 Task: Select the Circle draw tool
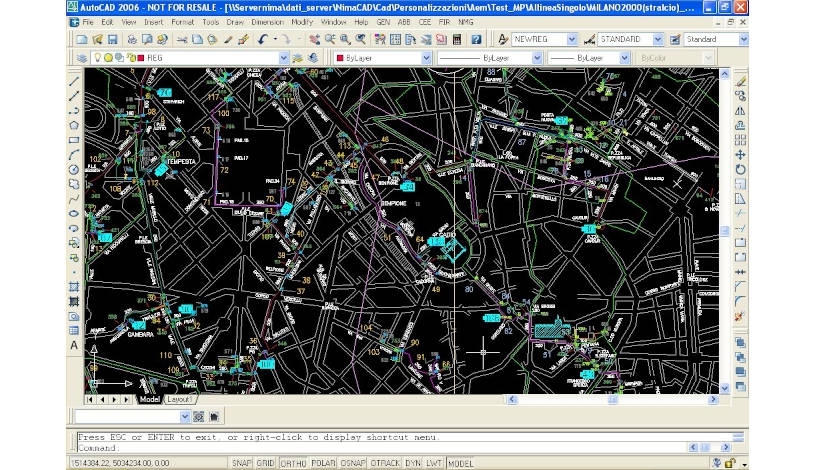point(74,169)
